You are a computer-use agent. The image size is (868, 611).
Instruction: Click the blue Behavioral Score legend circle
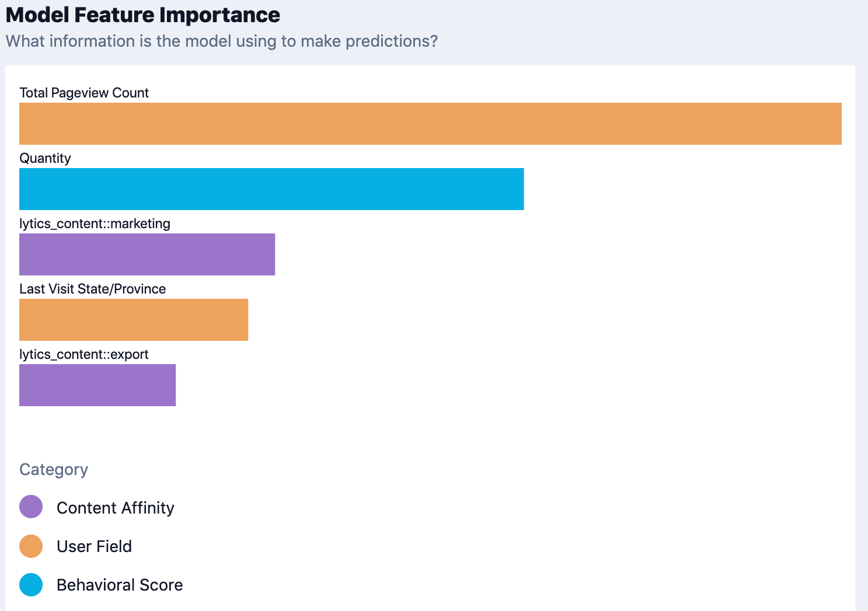pos(31,585)
